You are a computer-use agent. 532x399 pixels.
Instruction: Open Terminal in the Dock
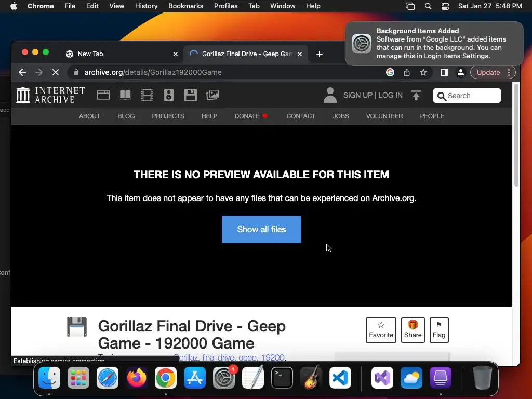click(282, 378)
